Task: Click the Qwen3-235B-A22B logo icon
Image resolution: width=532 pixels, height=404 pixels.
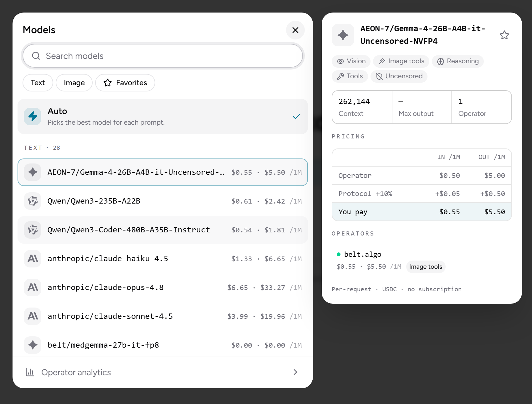Action: pyautogui.click(x=33, y=201)
